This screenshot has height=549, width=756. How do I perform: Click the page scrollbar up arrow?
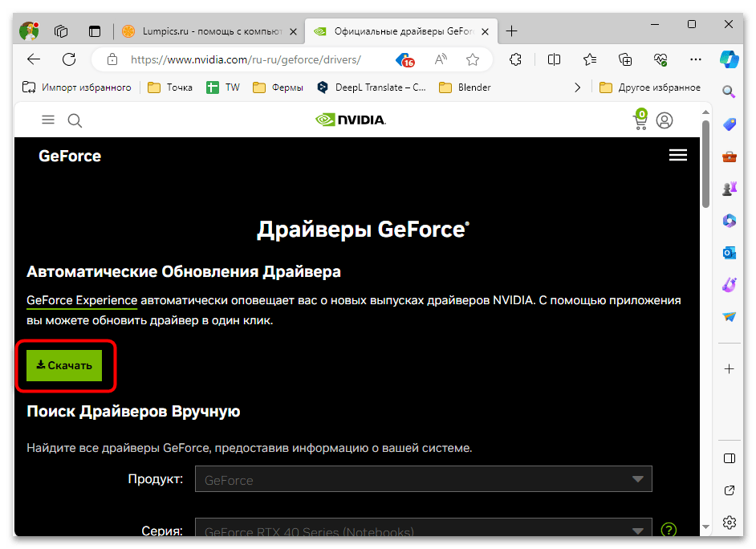[706, 112]
